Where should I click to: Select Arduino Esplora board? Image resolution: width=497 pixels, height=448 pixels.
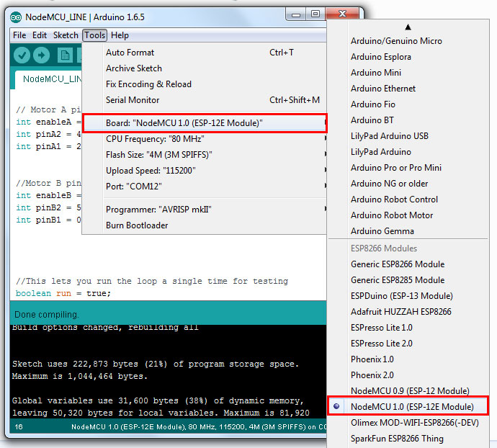coord(408,57)
